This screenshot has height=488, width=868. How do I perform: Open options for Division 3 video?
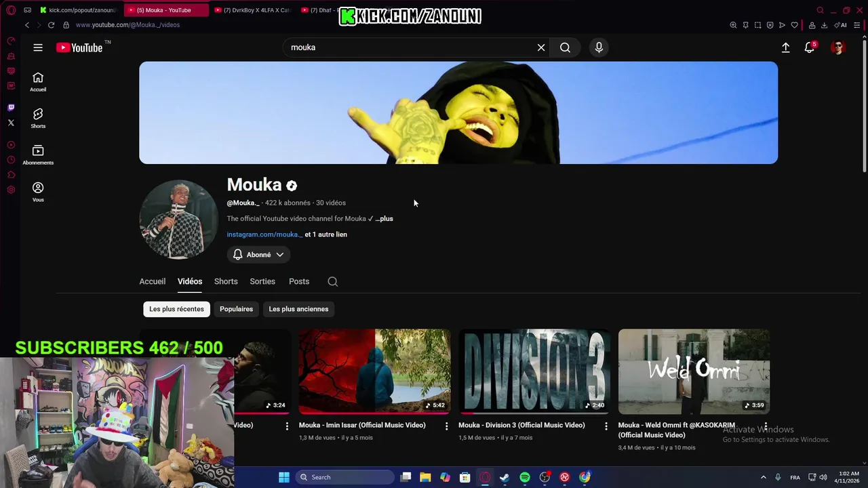606,426
